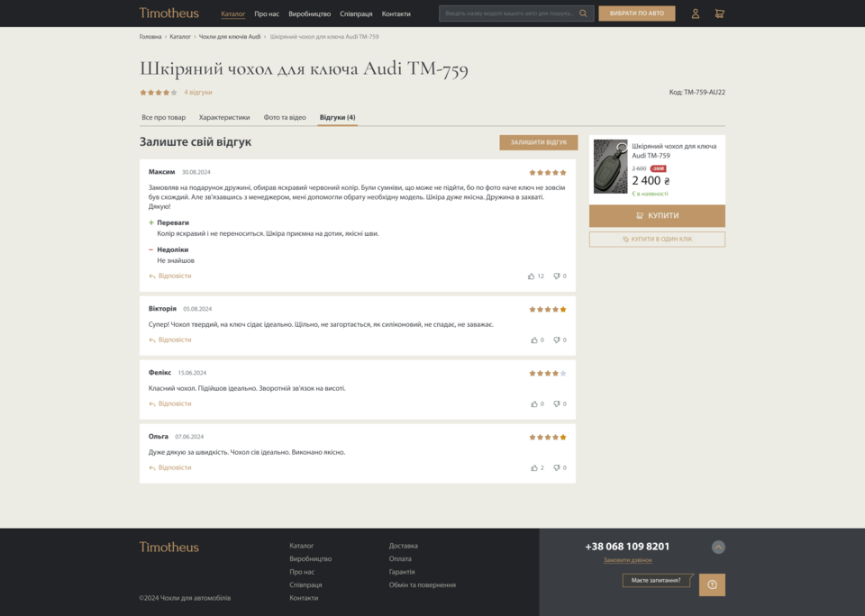The width and height of the screenshot is (865, 616).
Task: Open footer link Гарантія
Action: tap(402, 572)
